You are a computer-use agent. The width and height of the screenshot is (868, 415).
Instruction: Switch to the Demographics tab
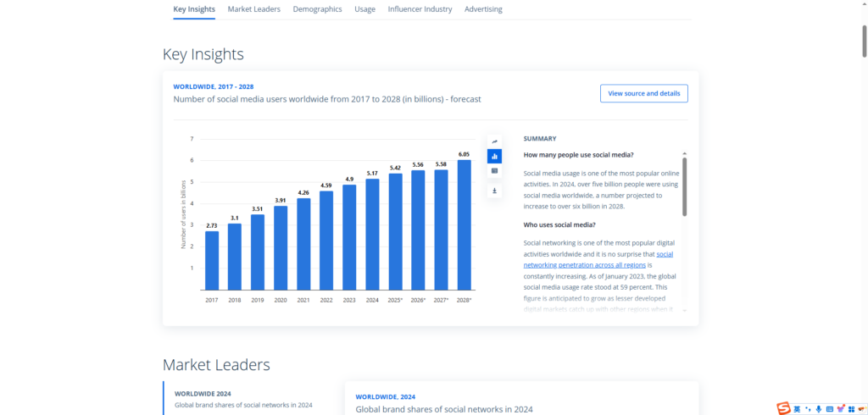point(317,9)
